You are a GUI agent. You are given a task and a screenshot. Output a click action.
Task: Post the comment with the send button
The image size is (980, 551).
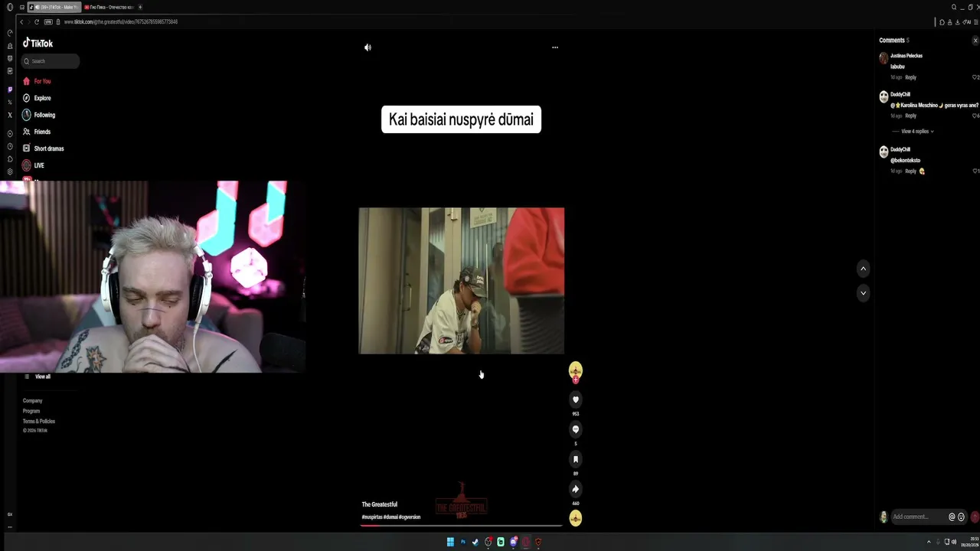[x=975, y=517]
